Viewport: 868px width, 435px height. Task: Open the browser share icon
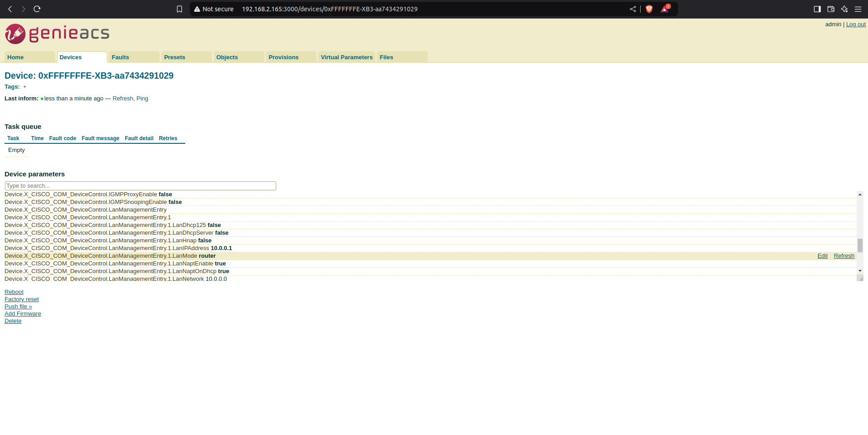(632, 9)
